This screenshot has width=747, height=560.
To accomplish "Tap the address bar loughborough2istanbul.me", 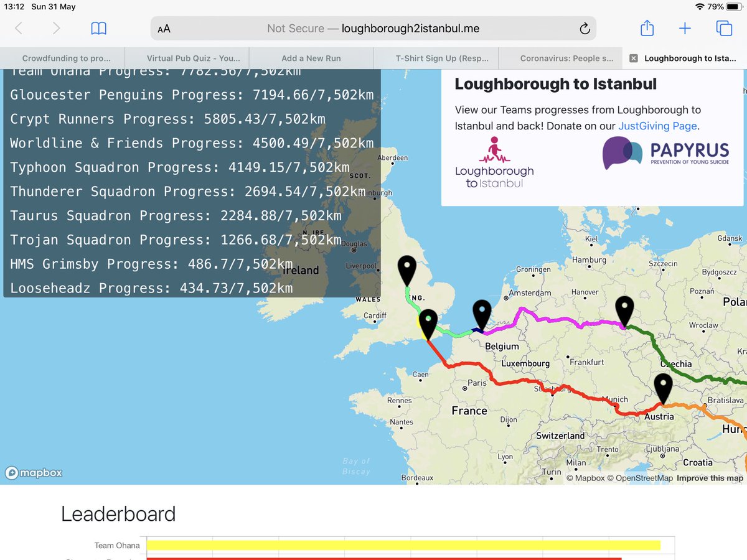I will [374, 29].
